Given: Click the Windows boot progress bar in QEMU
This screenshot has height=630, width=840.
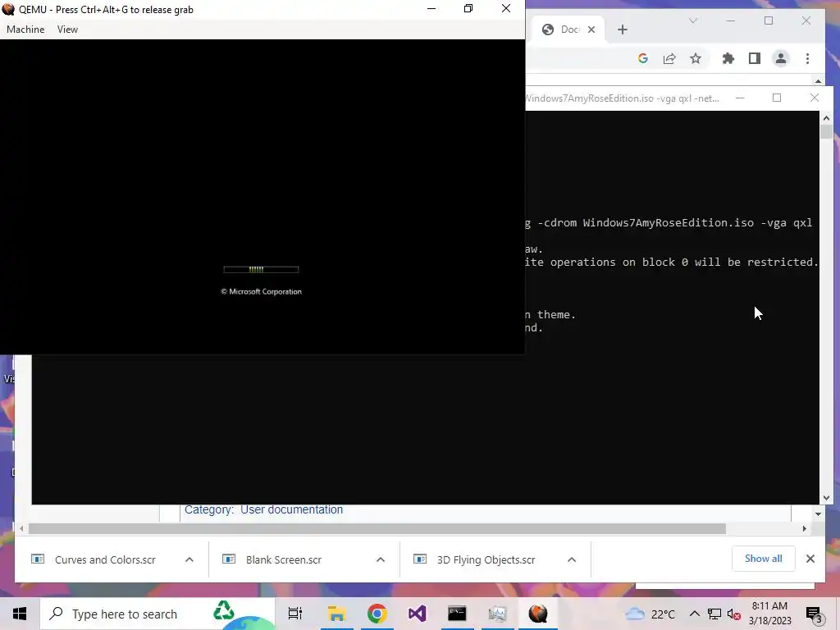Looking at the screenshot, I should click(x=261, y=269).
